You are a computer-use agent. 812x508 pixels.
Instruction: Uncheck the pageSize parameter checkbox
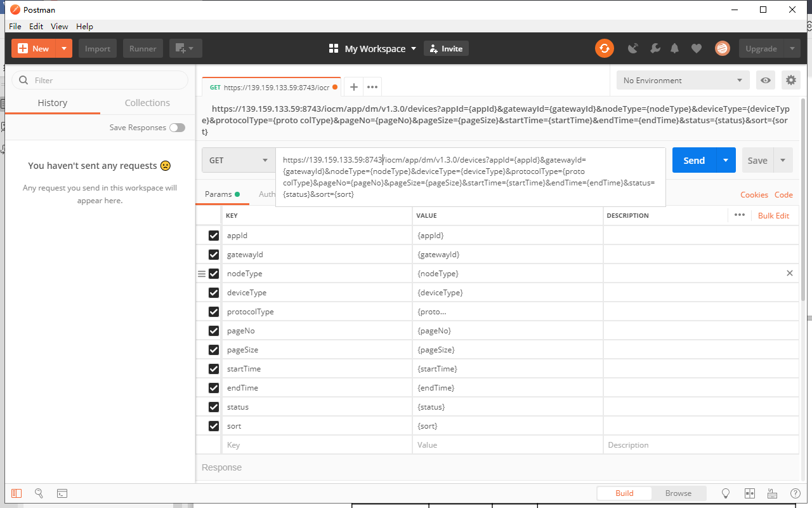pos(214,350)
